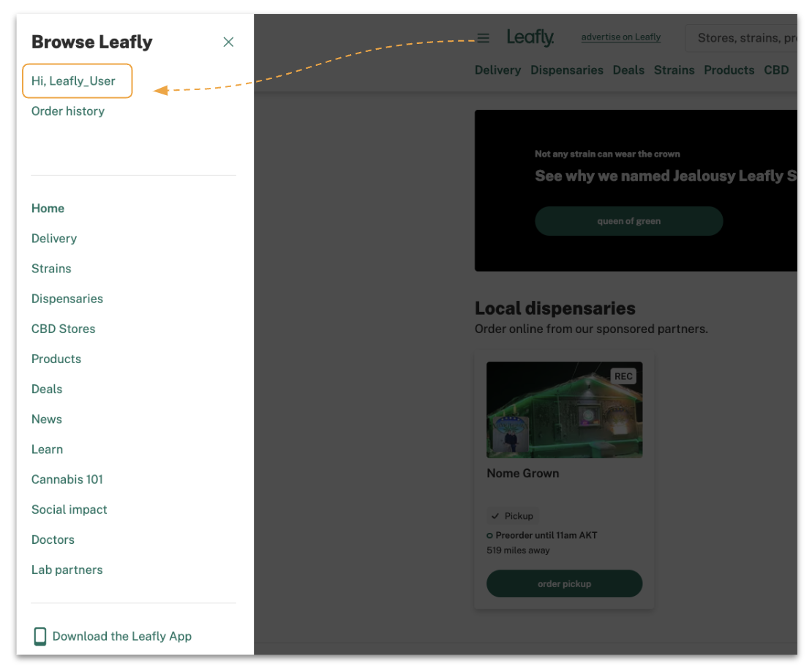Open Social impact in the side menu
The height and width of the screenshot is (672, 812).
point(69,509)
